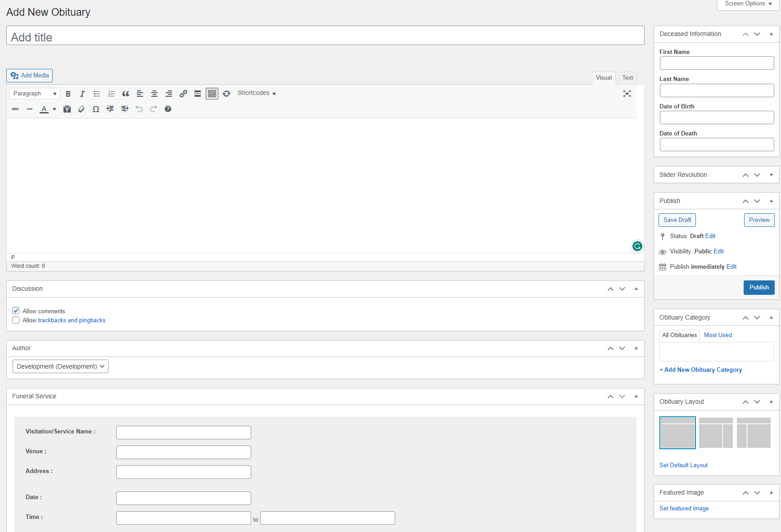Click Set Default Layout link

[x=683, y=465]
